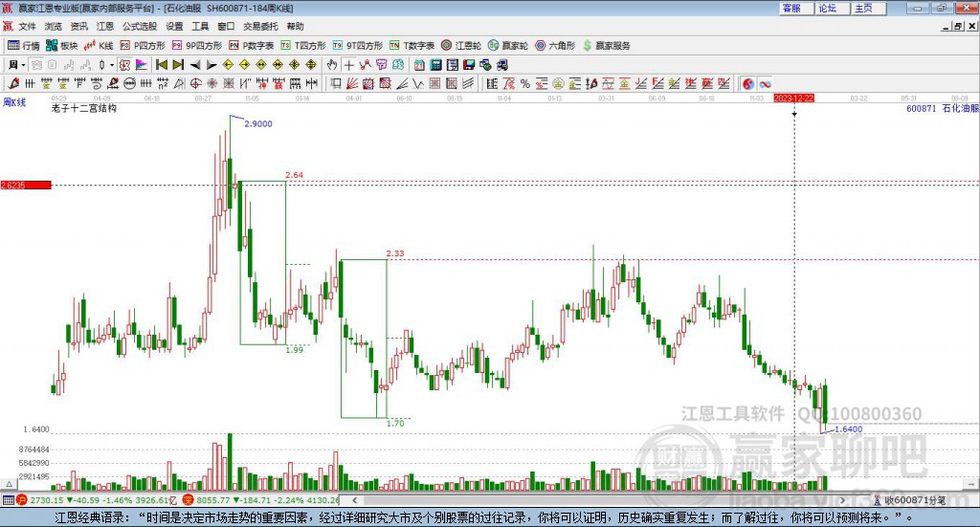Screen dimensions: 980x527
Task: Click the red-blue yin-yang icon
Action: click(x=748, y=83)
